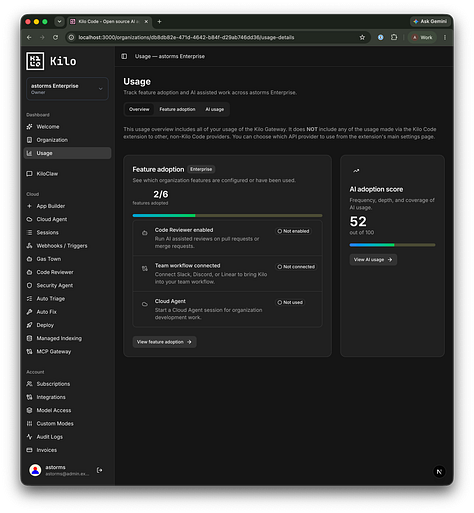Open the Auto Triage icon
Screen dimensions: 474x513
(x=29, y=299)
